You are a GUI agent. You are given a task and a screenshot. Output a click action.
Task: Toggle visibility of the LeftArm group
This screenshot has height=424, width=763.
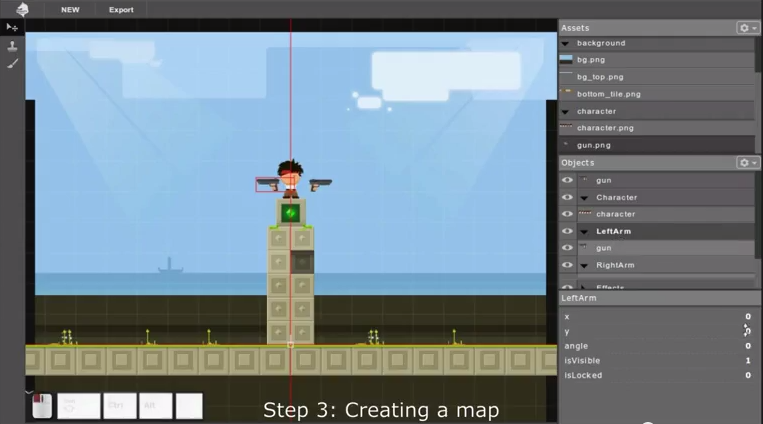567,231
